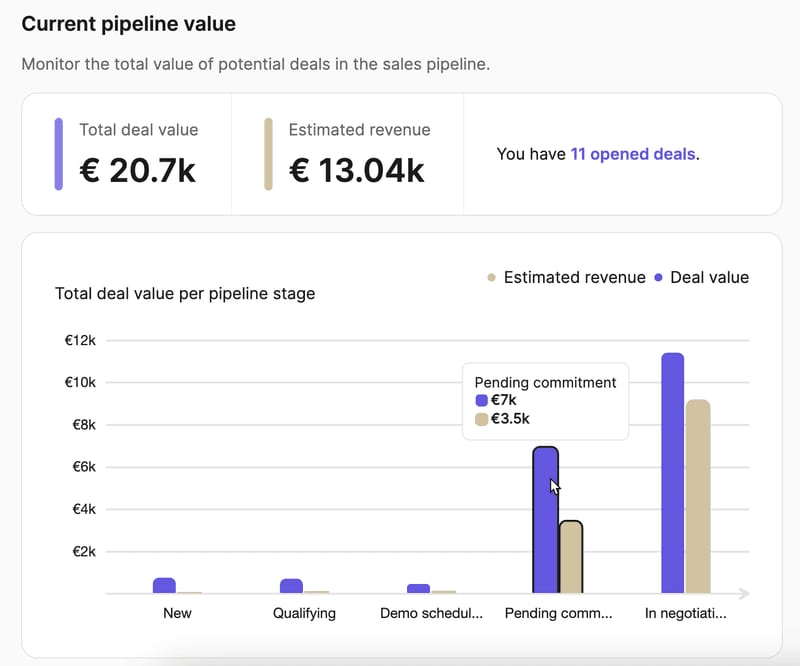Click the In negotiation estimated revenue bar
Viewport: 800px width, 666px height.
[x=698, y=497]
